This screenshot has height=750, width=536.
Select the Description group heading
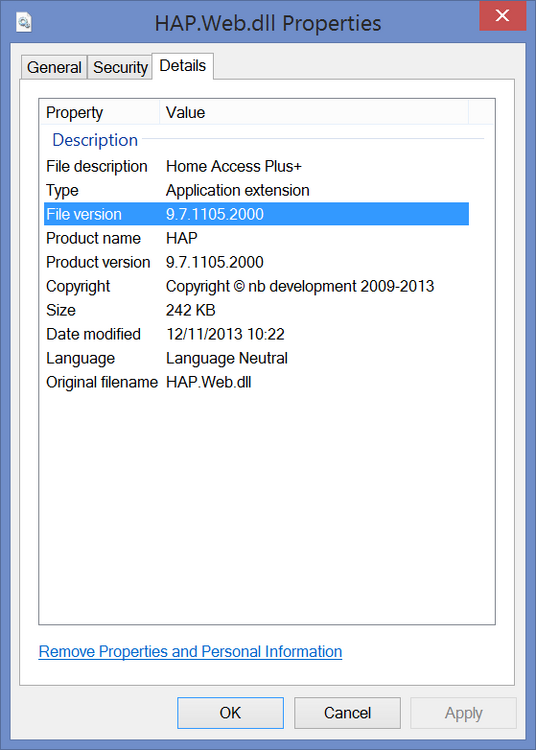click(x=95, y=140)
